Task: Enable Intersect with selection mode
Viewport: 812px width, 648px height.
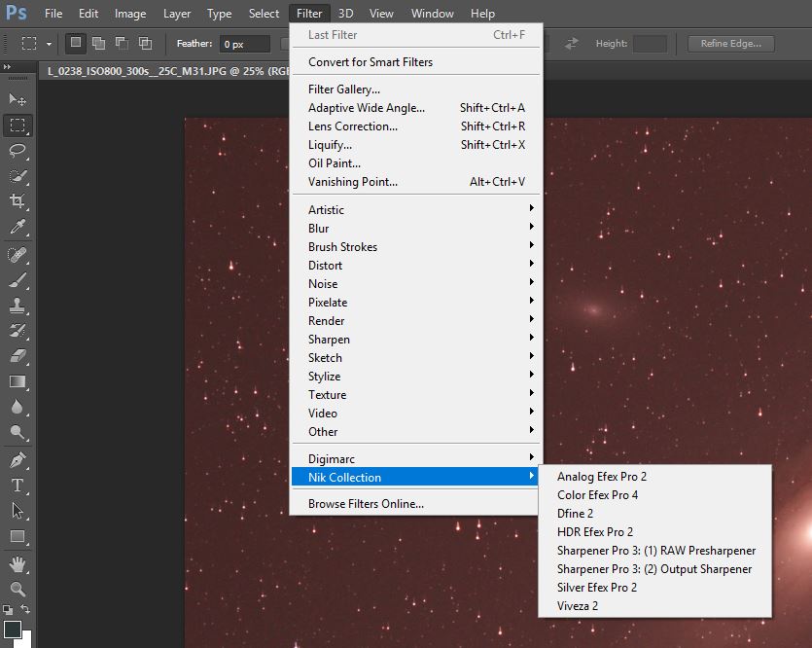Action: [145, 44]
